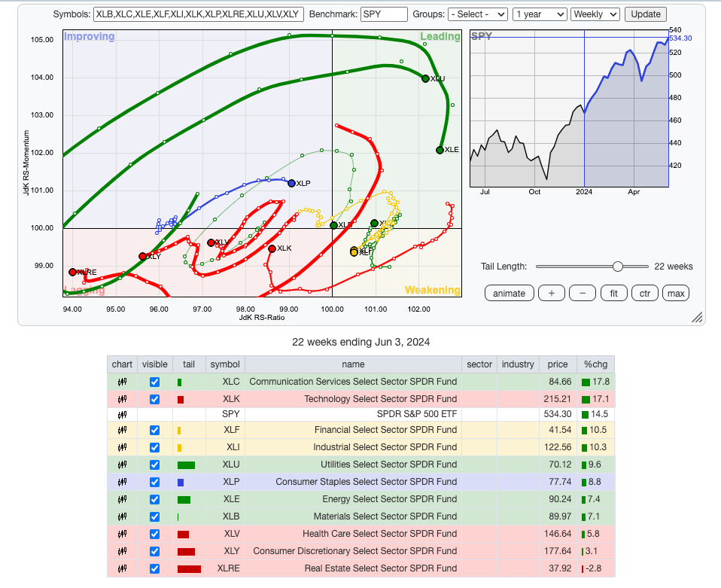
Task: Click XLU green tail swatch
Action: click(x=186, y=465)
